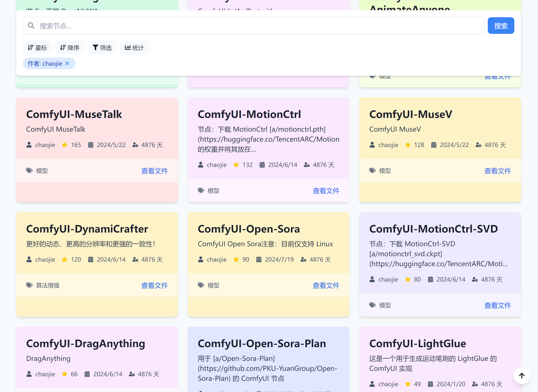This screenshot has width=538, height=392.
Task: Click the blue 搜索 button
Action: pos(501,26)
